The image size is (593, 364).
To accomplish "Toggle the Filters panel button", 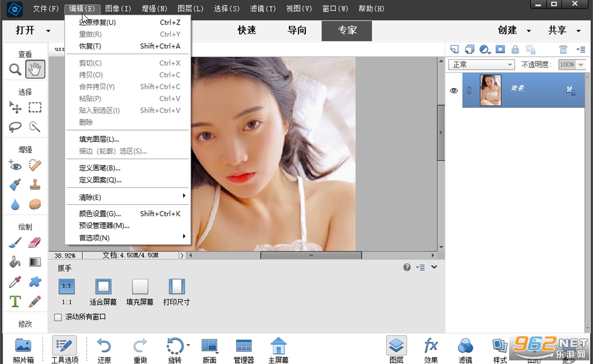I will coord(465,350).
